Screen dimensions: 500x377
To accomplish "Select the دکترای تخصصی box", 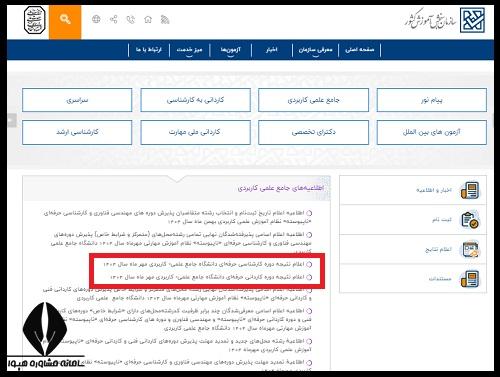I will 313,132.
